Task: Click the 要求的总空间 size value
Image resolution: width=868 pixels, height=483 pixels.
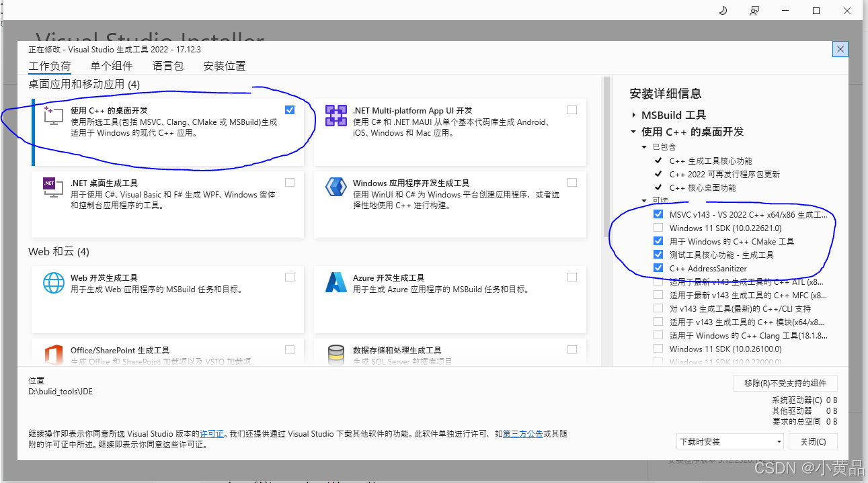Action: pyautogui.click(x=832, y=421)
